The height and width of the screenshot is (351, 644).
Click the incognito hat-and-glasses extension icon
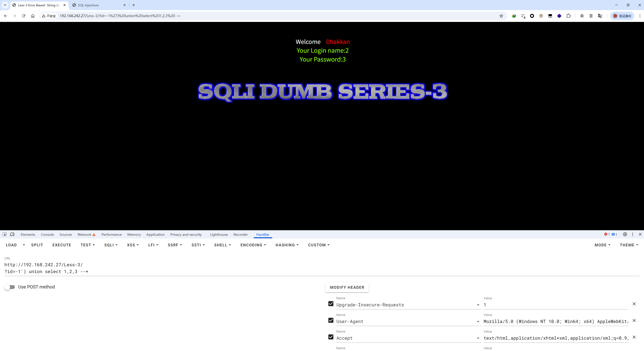pyautogui.click(x=582, y=16)
